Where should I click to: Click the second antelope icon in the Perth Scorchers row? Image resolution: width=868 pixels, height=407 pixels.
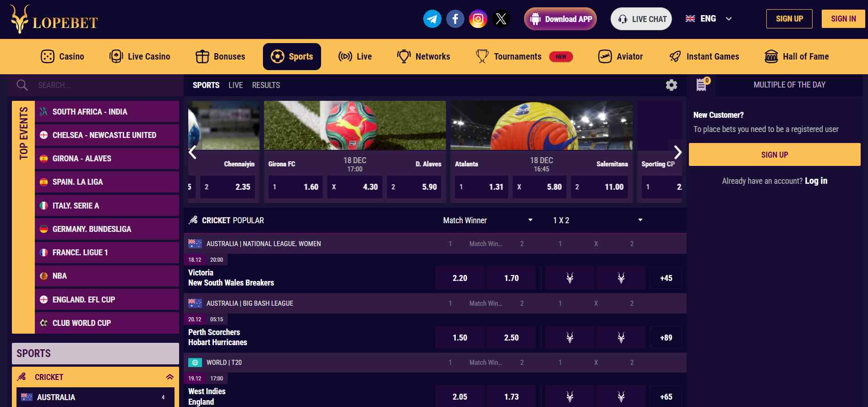coord(621,337)
